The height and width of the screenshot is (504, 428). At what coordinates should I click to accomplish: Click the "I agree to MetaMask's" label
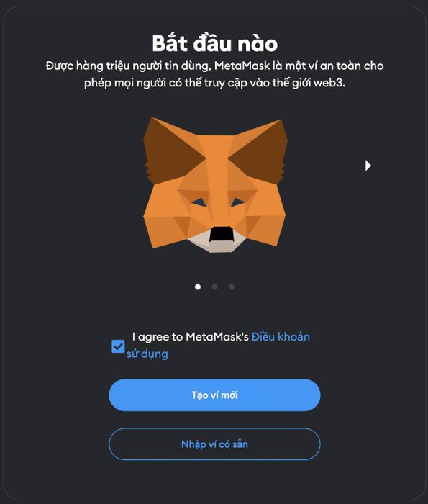[x=191, y=337]
